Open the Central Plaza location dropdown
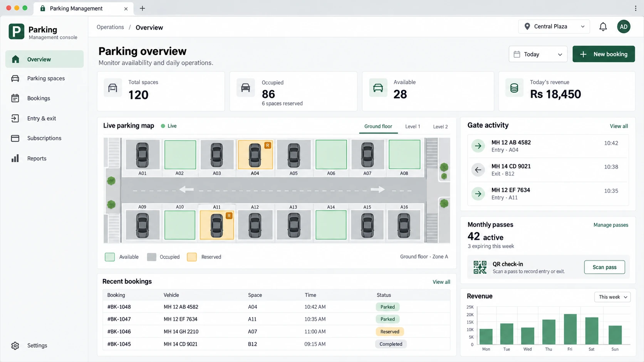 coord(554,27)
